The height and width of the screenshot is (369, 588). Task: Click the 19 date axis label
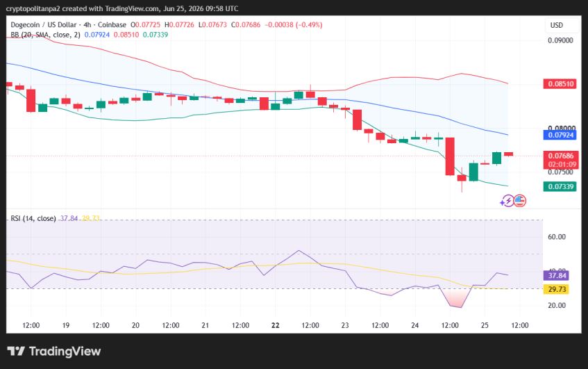click(x=66, y=325)
